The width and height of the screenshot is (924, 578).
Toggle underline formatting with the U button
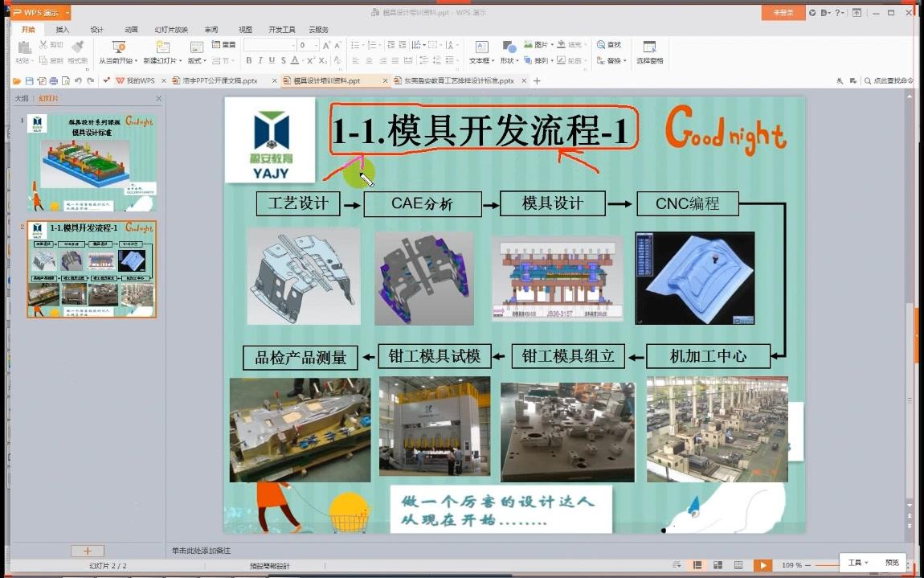coord(271,59)
